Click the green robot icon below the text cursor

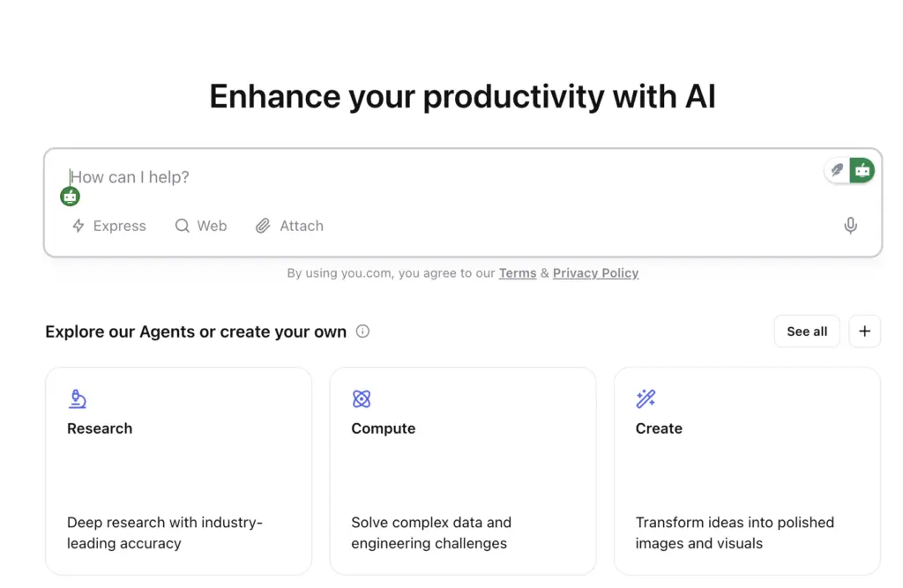[70, 197]
